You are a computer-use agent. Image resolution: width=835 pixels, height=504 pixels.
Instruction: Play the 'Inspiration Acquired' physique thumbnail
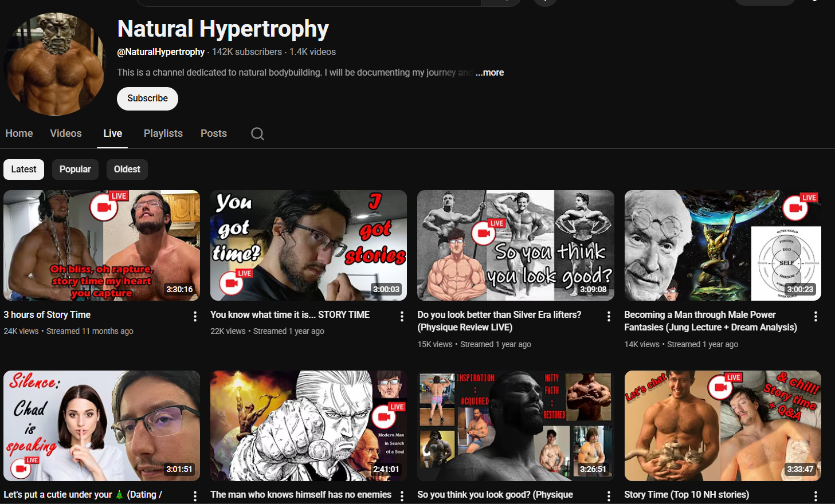(x=515, y=426)
